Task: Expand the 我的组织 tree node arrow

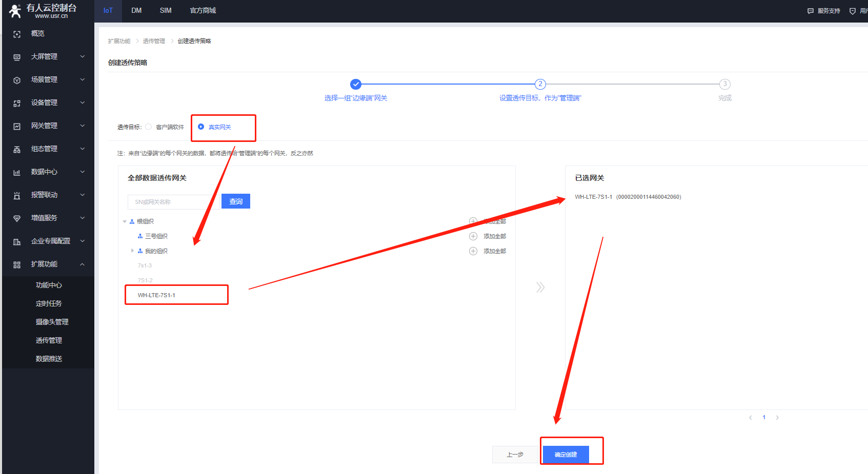Action: coord(132,251)
